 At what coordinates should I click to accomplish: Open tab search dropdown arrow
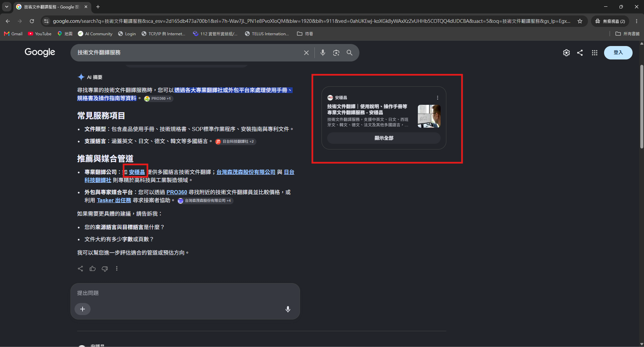(6, 7)
